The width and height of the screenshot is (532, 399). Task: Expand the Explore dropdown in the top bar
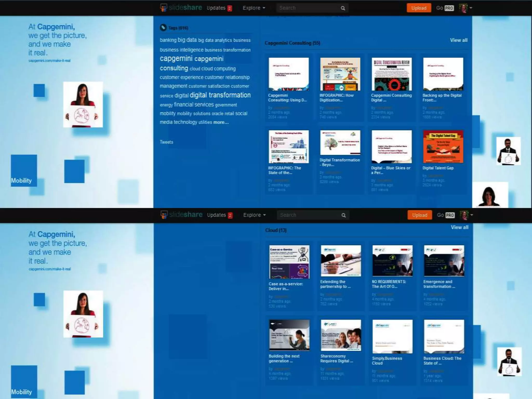point(254,8)
